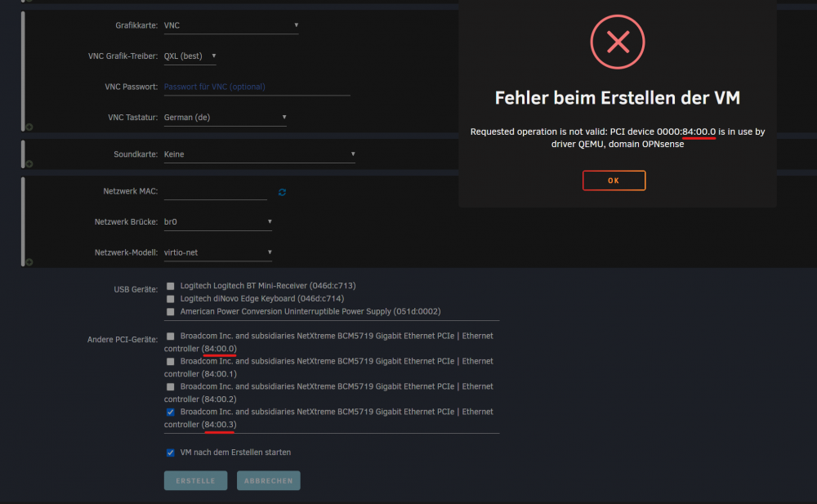Uncheck Broadcom Ethernet controller 84:00.3
817x504 pixels.
[x=171, y=412]
